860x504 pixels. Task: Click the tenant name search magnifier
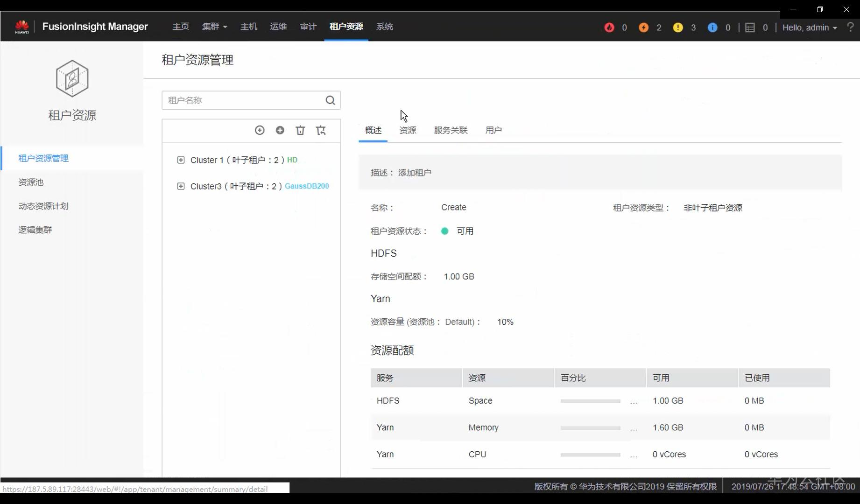(x=330, y=100)
